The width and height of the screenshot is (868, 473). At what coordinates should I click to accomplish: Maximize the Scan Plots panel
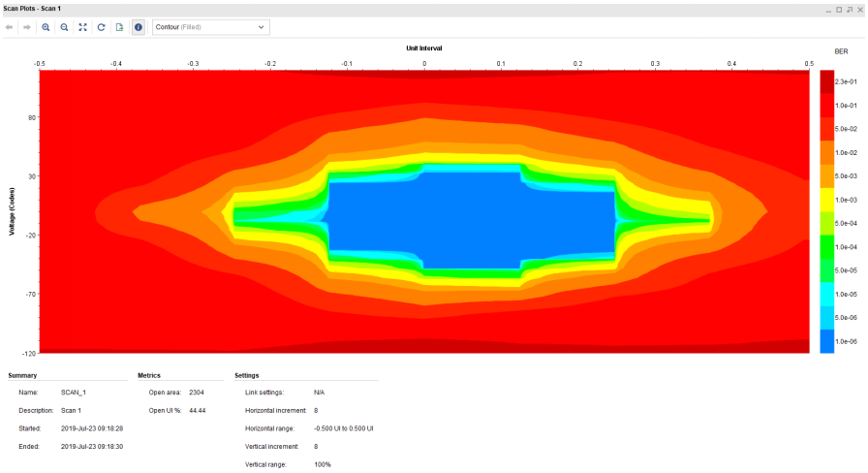pos(839,10)
